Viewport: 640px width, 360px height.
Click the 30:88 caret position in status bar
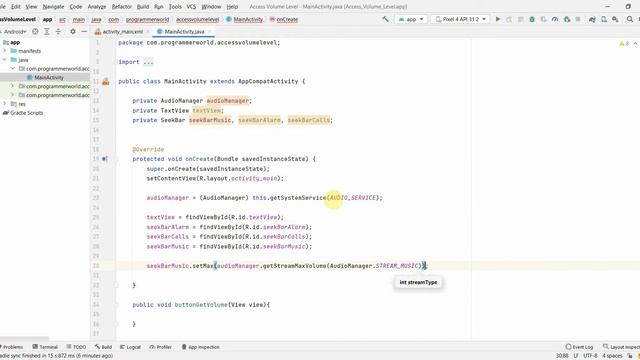pos(562,356)
